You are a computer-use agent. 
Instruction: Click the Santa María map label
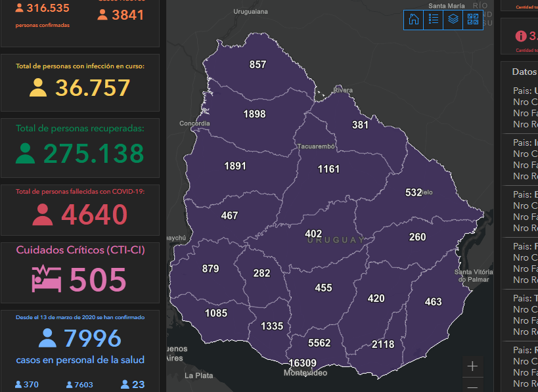pos(447,6)
